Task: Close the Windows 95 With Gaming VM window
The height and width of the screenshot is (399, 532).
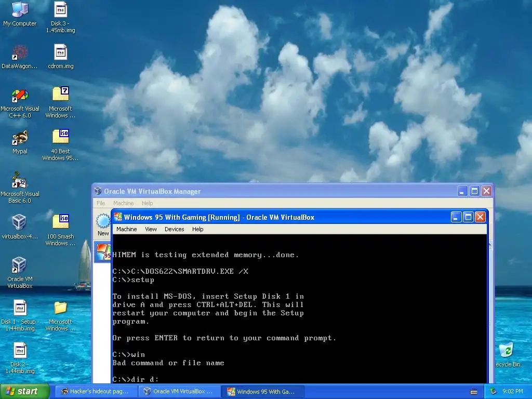Action: (481, 217)
